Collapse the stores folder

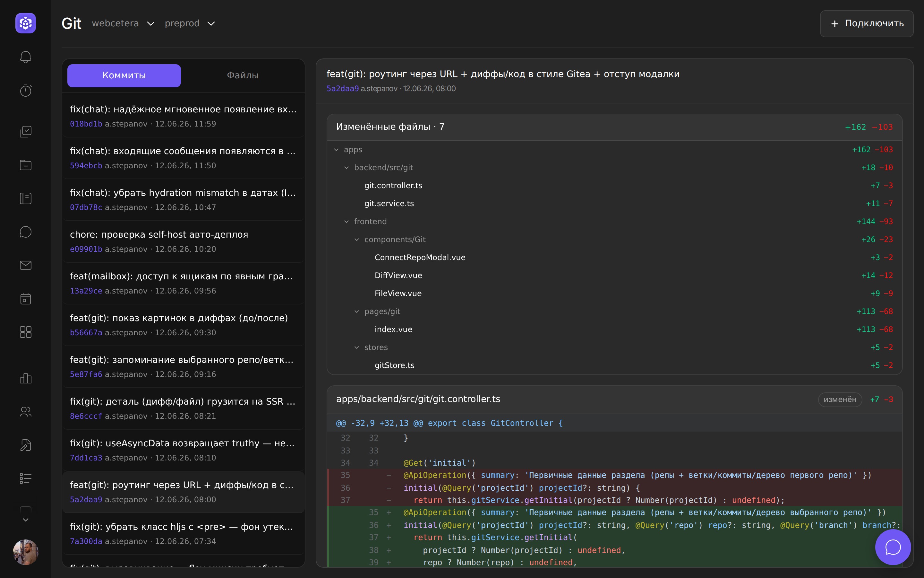tap(357, 347)
